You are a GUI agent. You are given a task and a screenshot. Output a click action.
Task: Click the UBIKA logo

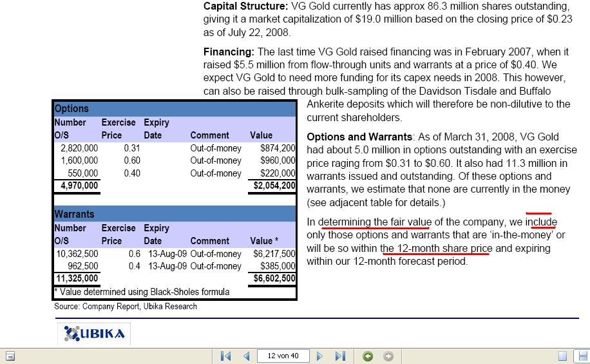[x=94, y=334]
